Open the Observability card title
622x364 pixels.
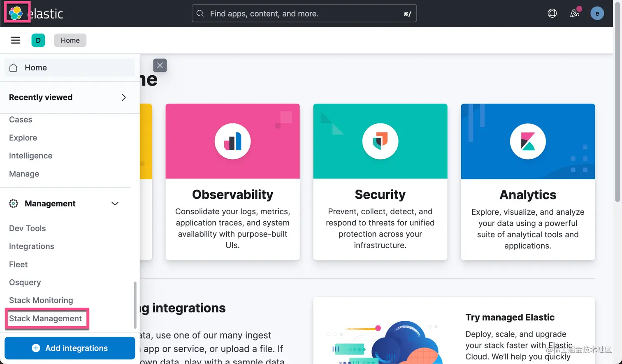pos(232,194)
